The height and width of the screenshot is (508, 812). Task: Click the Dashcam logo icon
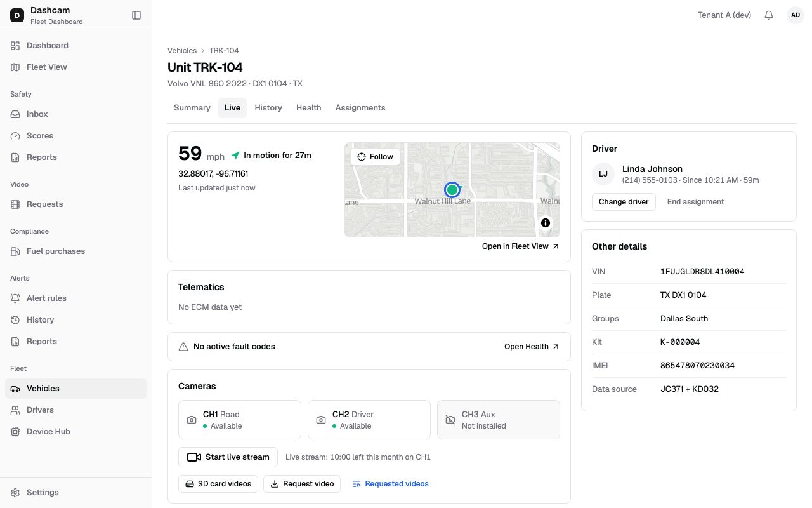pos(17,15)
